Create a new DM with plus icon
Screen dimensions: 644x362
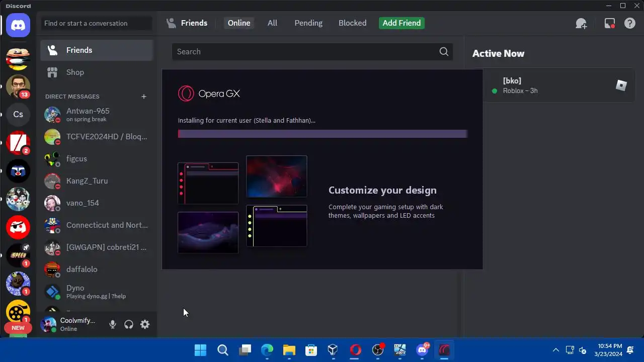click(144, 97)
